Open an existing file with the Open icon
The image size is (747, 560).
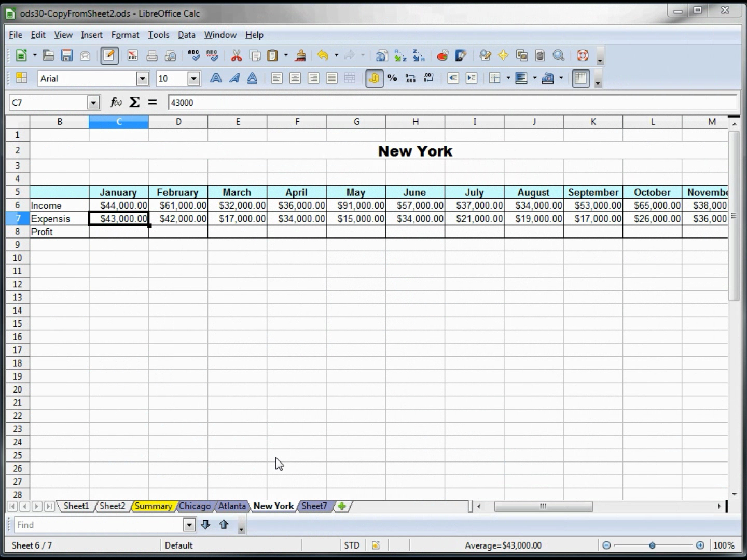click(48, 55)
